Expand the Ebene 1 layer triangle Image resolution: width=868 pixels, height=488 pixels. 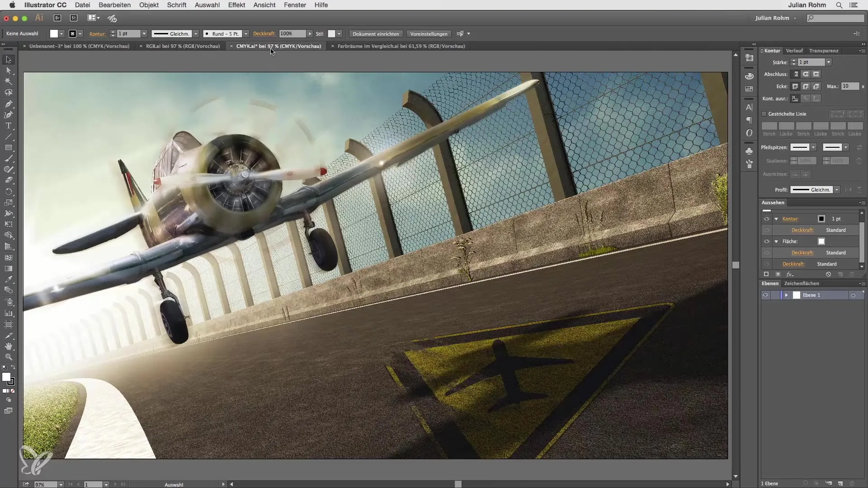[x=787, y=295]
